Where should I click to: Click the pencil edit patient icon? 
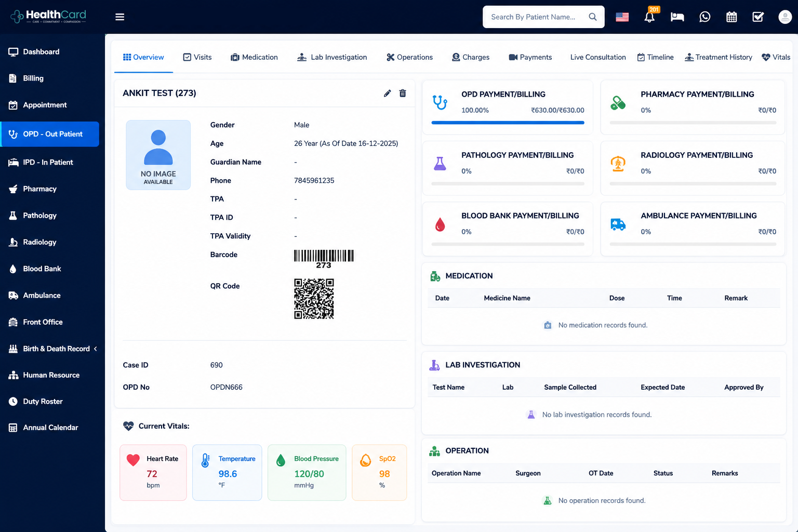point(387,94)
